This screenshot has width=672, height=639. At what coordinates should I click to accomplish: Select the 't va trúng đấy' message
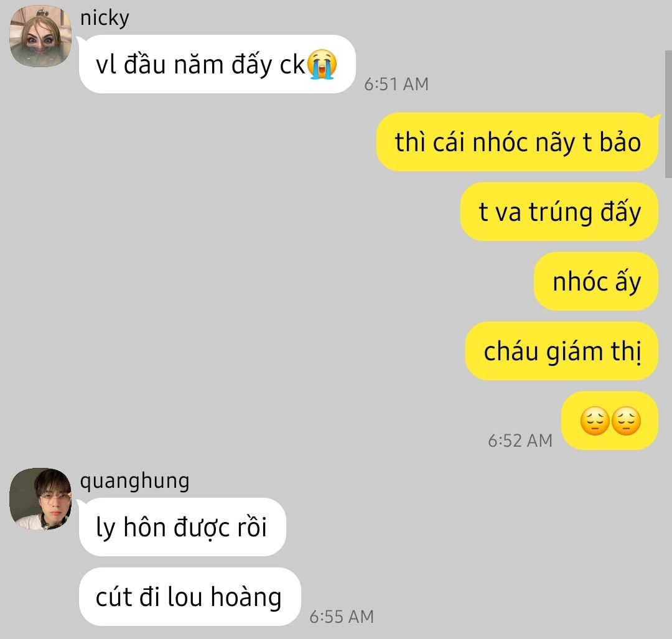tap(559, 212)
